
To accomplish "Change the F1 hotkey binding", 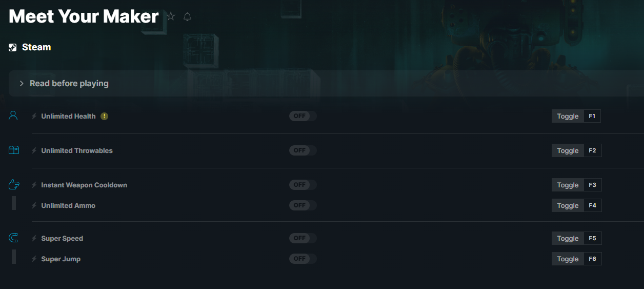I will pos(592,116).
